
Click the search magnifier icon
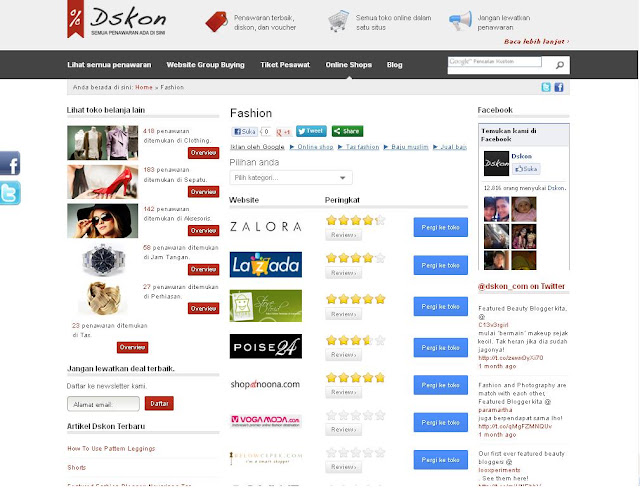click(560, 65)
